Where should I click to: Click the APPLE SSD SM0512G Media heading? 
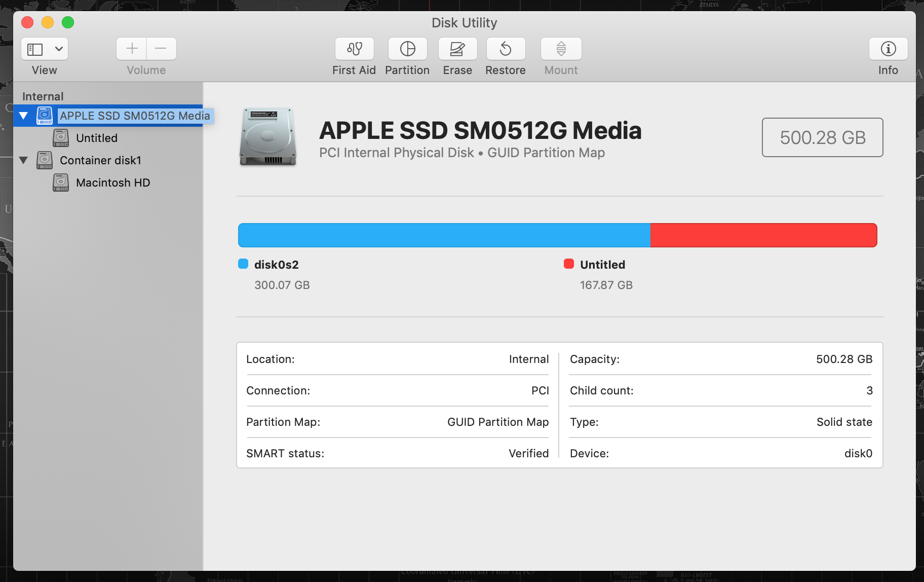coord(480,130)
